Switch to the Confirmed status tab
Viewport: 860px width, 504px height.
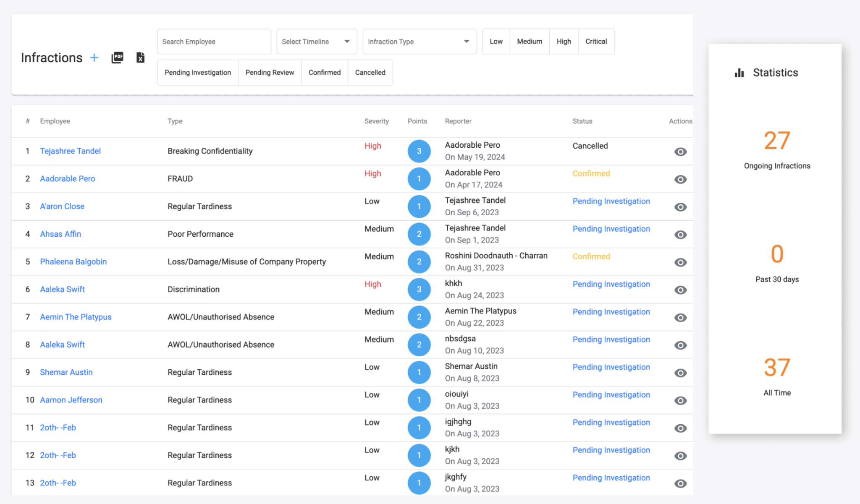(324, 72)
